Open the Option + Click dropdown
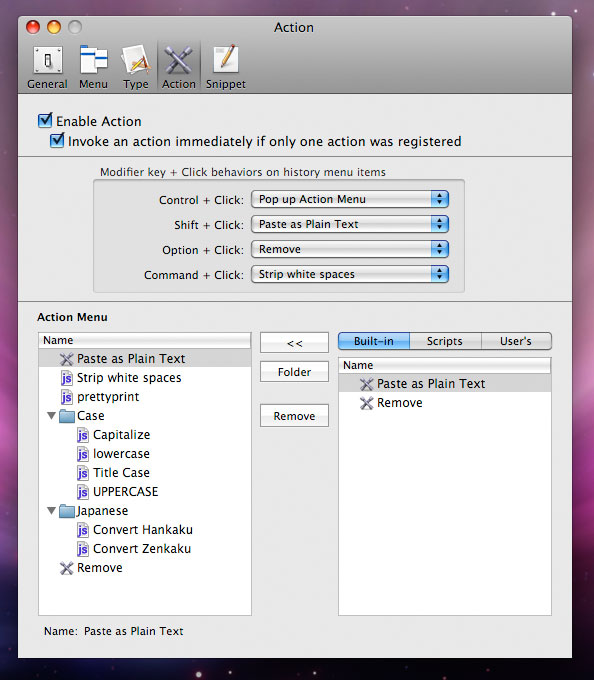The image size is (594, 680). click(x=350, y=249)
